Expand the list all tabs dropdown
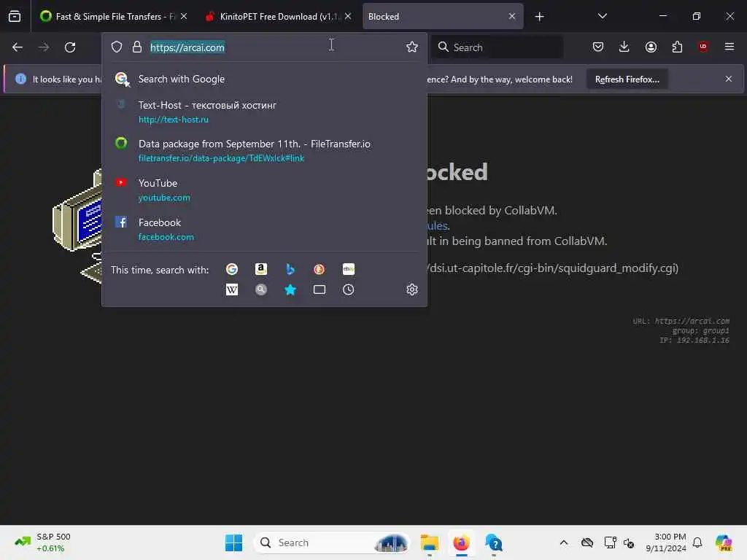 (602, 16)
